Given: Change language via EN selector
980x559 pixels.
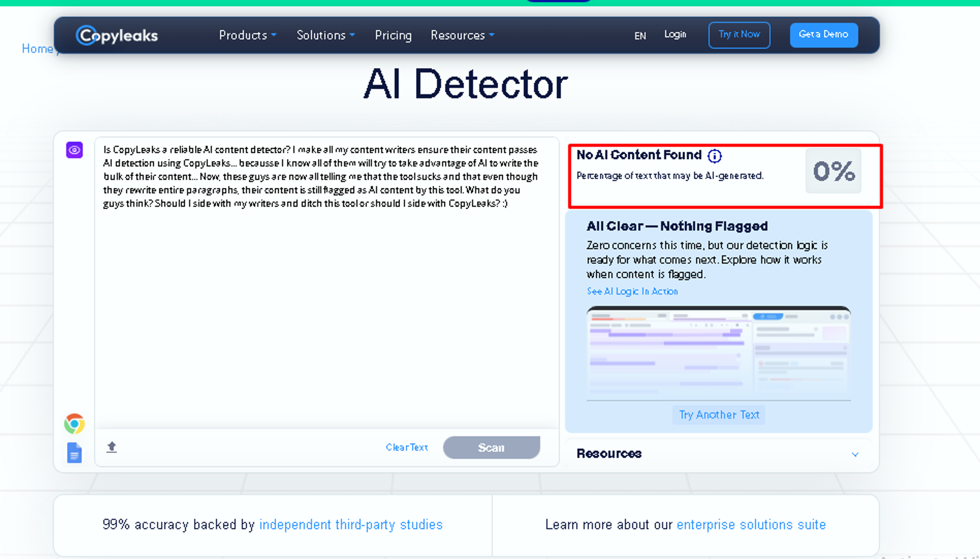Looking at the screenshot, I should [x=640, y=36].
